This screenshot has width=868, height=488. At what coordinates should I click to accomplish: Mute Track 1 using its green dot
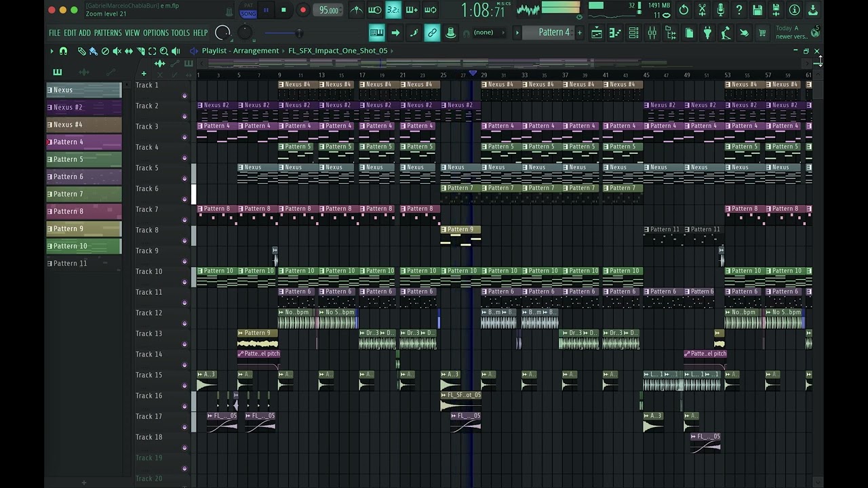[x=184, y=96]
